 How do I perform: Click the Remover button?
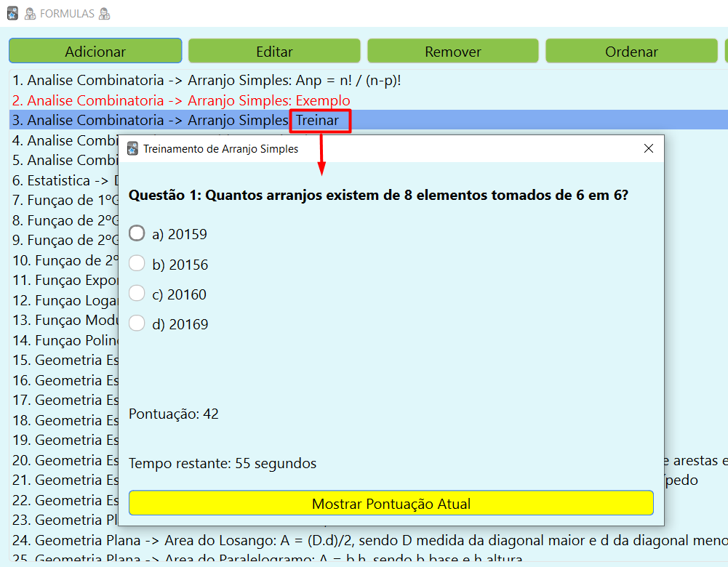(452, 52)
